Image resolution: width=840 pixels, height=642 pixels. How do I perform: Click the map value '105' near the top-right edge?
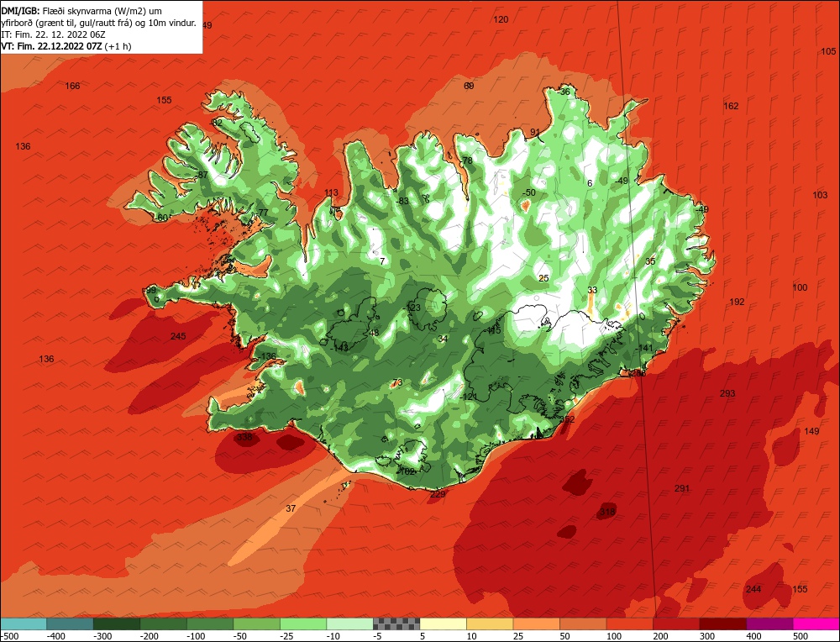828,51
